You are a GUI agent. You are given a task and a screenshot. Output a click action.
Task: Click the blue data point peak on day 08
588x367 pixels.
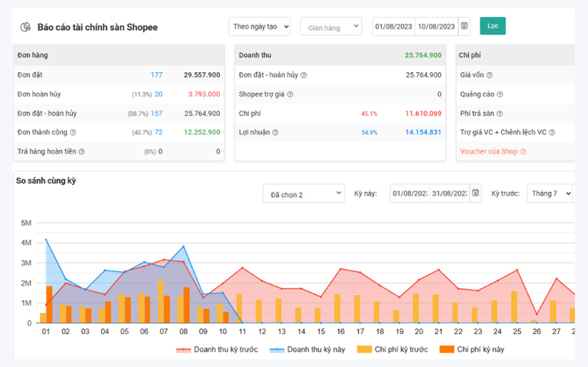(184, 246)
